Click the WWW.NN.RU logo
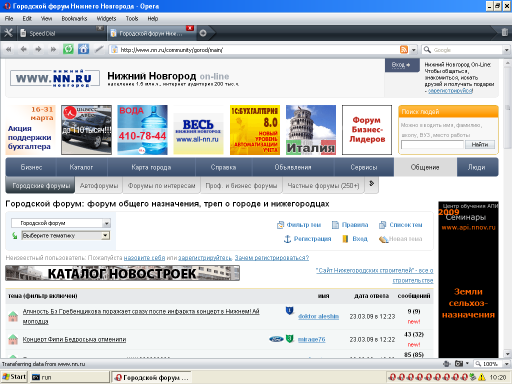 55,78
